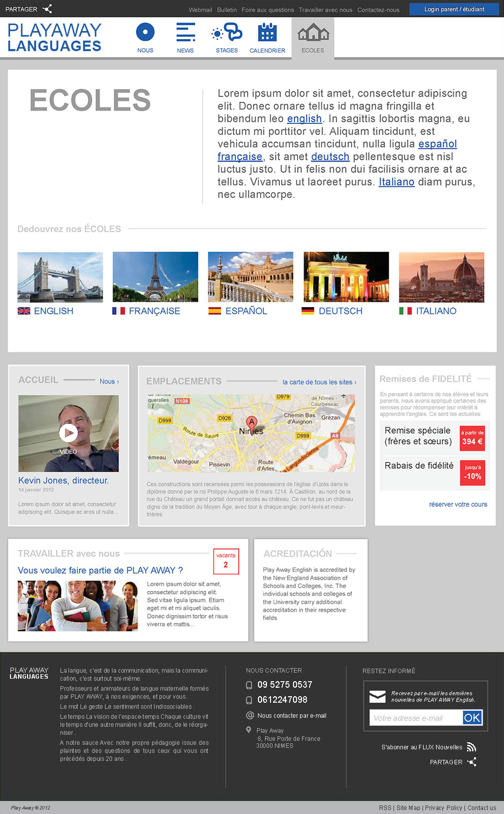
Task: Click the share icon next to footer PARTAGER
Action: click(471, 762)
